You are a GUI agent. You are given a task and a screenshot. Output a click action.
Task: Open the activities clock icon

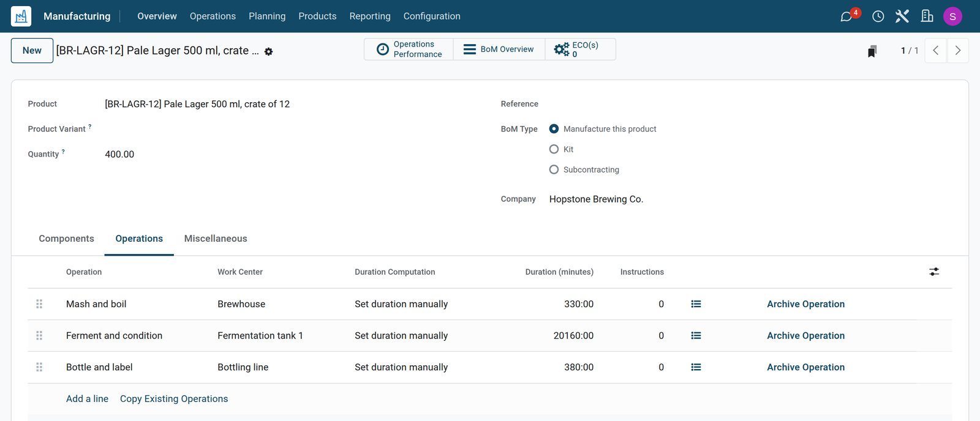[x=878, y=16]
